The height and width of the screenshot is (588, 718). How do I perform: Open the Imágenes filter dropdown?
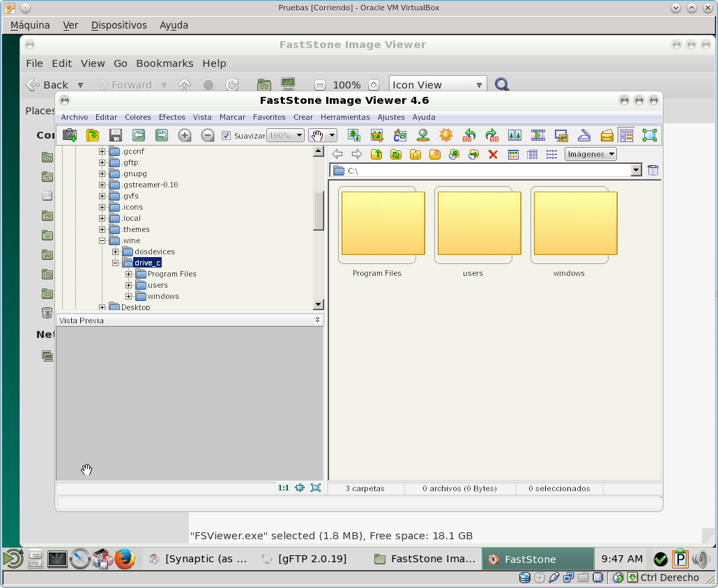tap(590, 154)
